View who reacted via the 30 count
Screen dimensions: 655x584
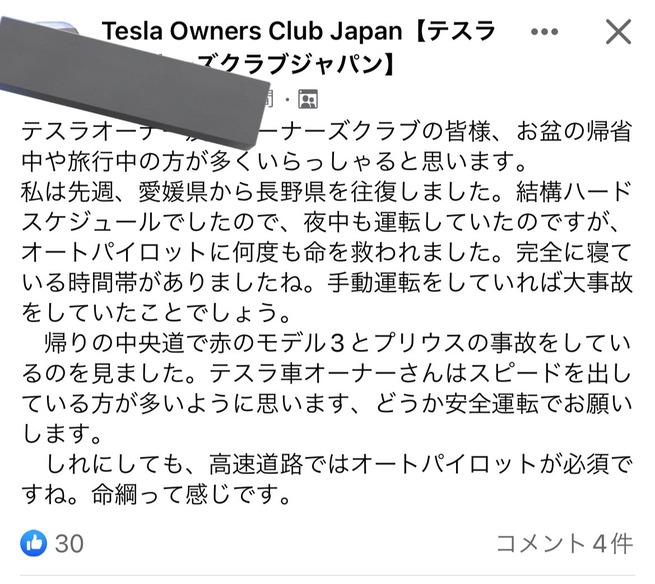[69, 544]
